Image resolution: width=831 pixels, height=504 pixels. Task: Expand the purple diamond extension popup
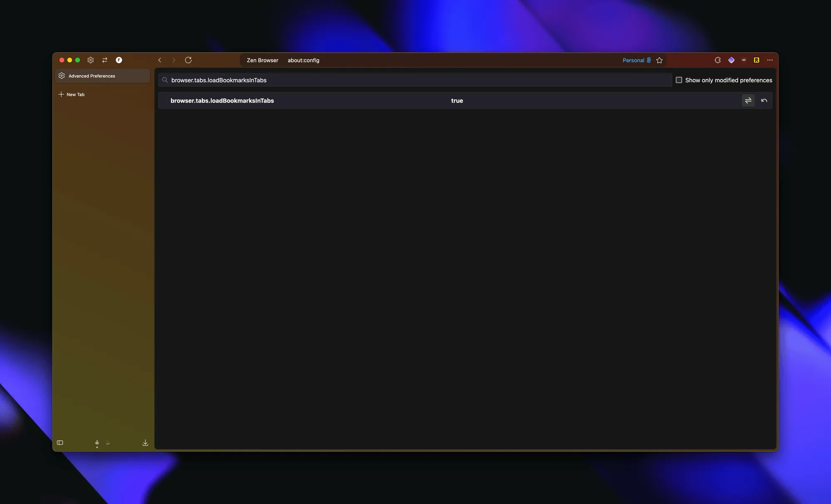(x=731, y=60)
